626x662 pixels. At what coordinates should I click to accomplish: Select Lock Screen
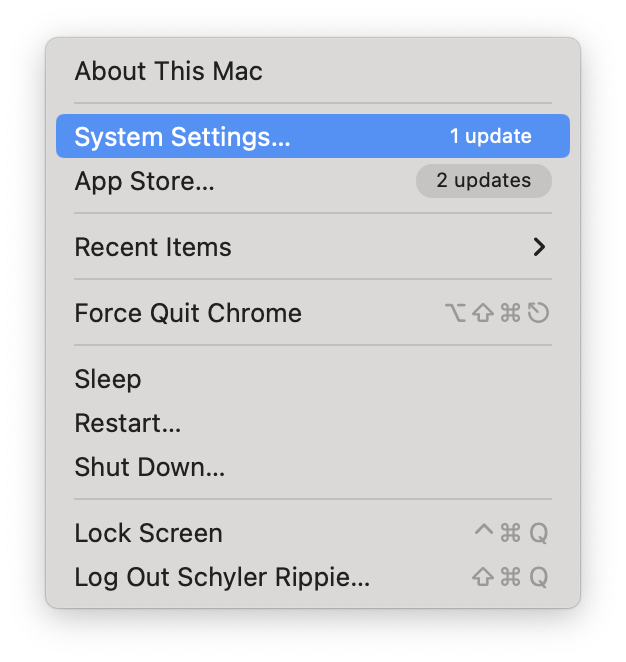148,533
